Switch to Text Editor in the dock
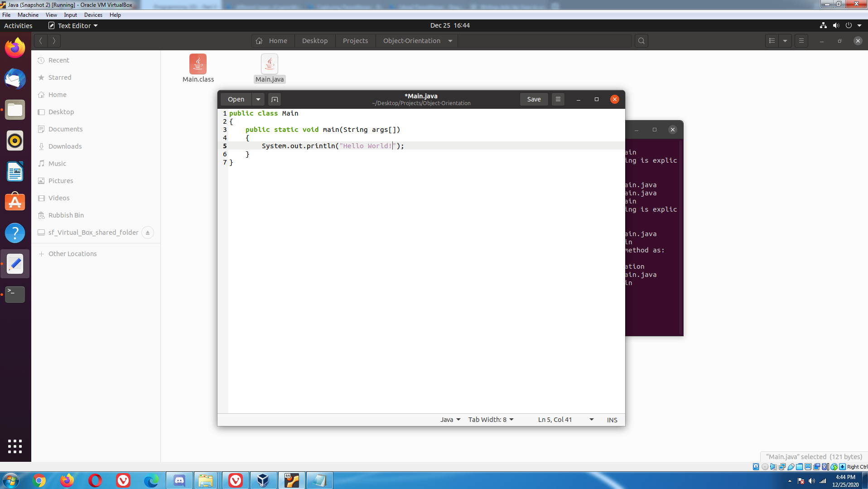 click(15, 264)
